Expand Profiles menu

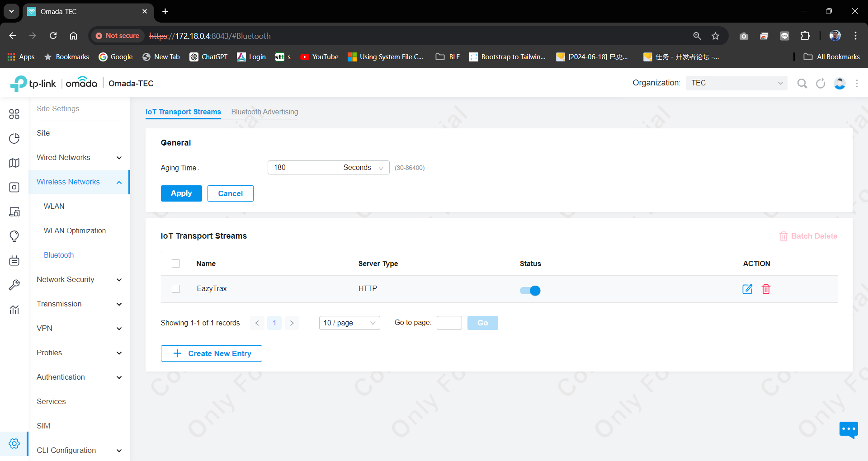(x=79, y=353)
